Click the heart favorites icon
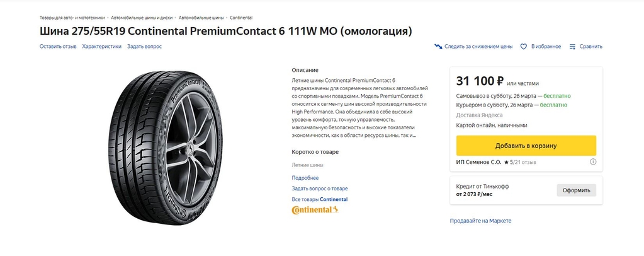The image size is (644, 256). tap(524, 47)
